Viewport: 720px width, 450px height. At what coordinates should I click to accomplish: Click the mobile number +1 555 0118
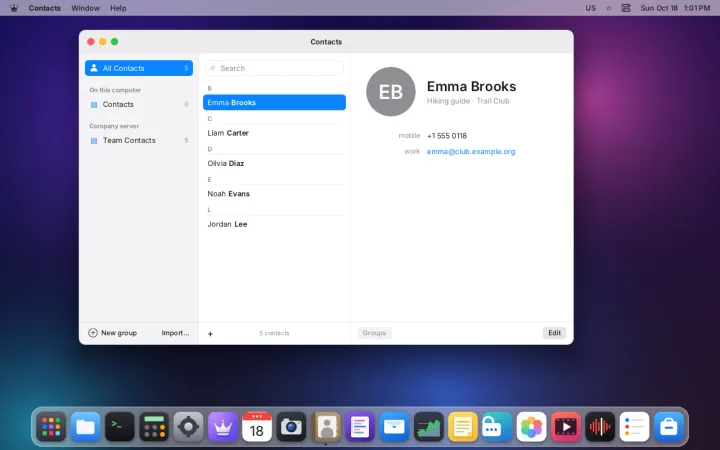coord(447,136)
